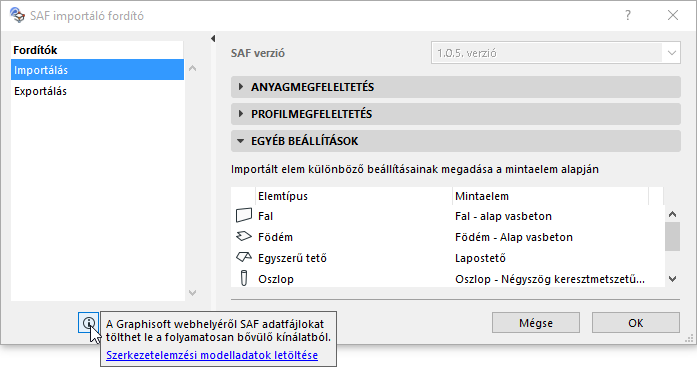
Task: Click the 'Fal' element type text
Action: (265, 216)
